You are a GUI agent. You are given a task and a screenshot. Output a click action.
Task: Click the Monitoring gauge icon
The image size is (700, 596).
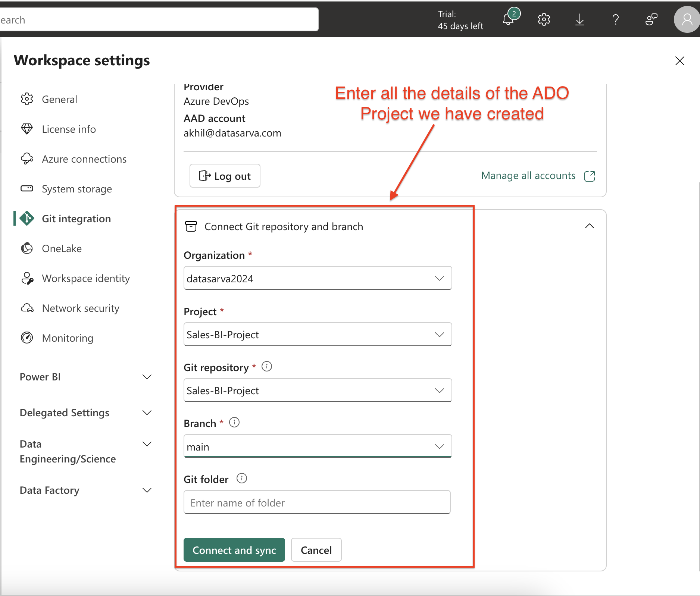[x=27, y=338]
